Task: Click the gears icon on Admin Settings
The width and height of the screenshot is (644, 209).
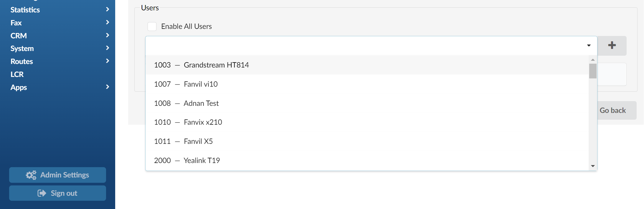Action: tap(31, 175)
